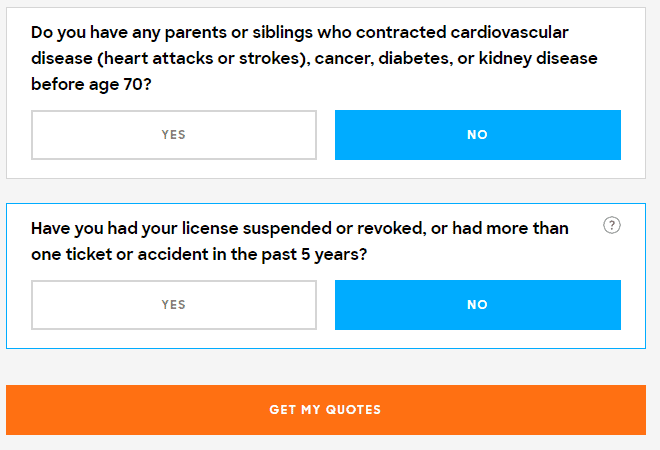Submit form with GET MY QUOTES button
Viewport: 660px width, 450px height.
pos(326,410)
